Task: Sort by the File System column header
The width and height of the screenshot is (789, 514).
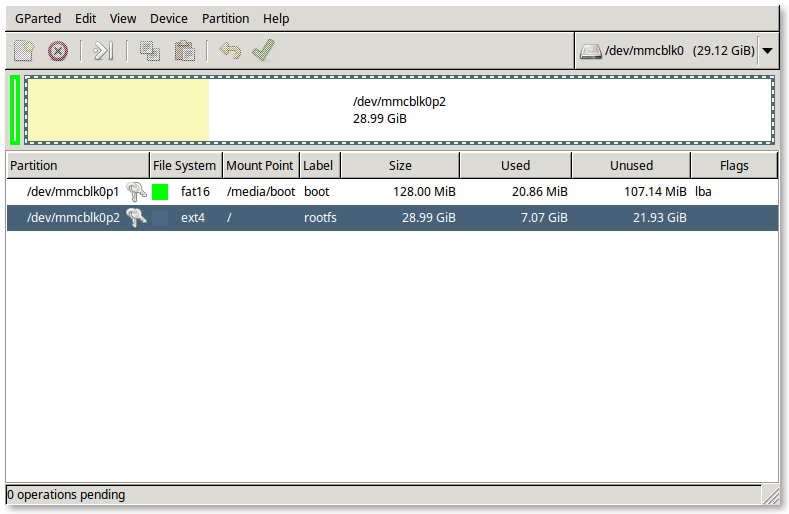Action: point(186,166)
